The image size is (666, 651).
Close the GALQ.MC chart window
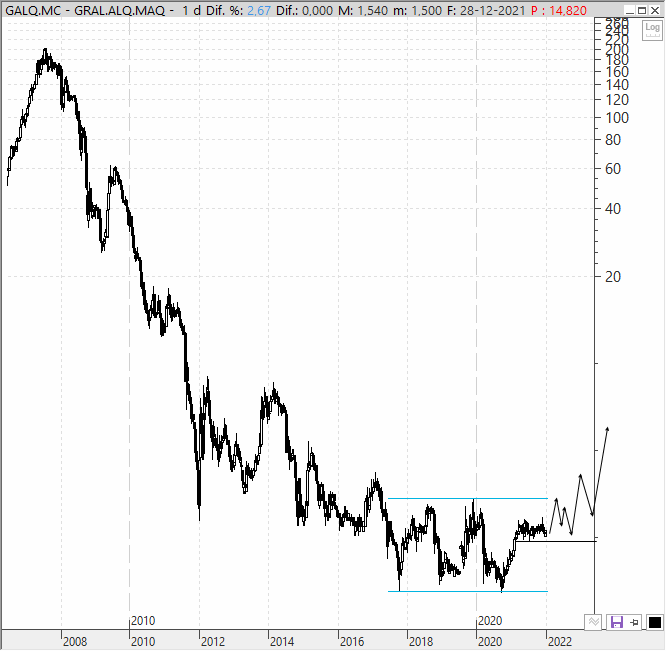[x=655, y=10]
